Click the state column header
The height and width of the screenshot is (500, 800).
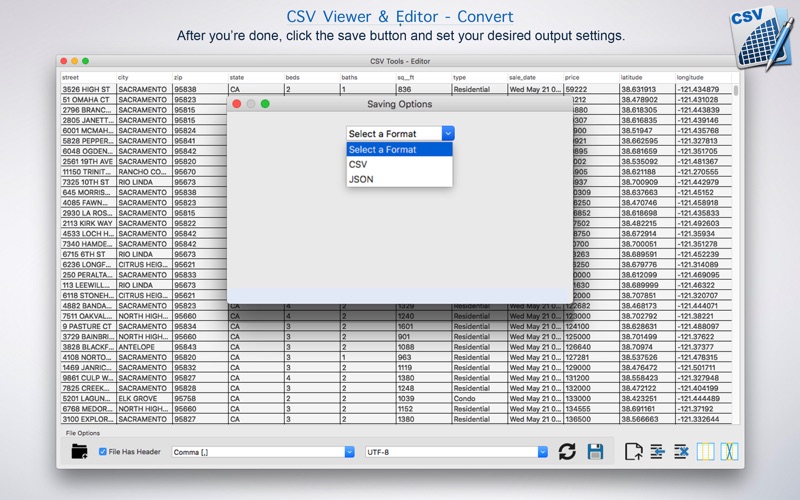(256, 78)
